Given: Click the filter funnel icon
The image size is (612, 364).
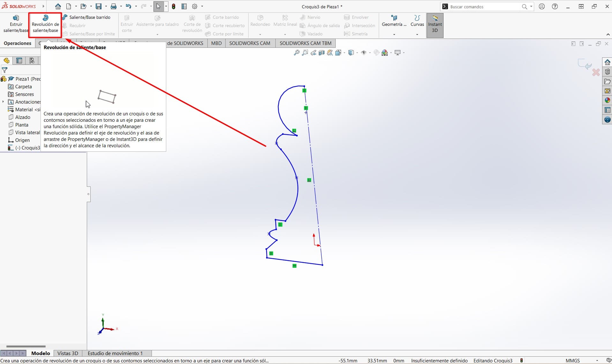Looking at the screenshot, I should tap(5, 70).
